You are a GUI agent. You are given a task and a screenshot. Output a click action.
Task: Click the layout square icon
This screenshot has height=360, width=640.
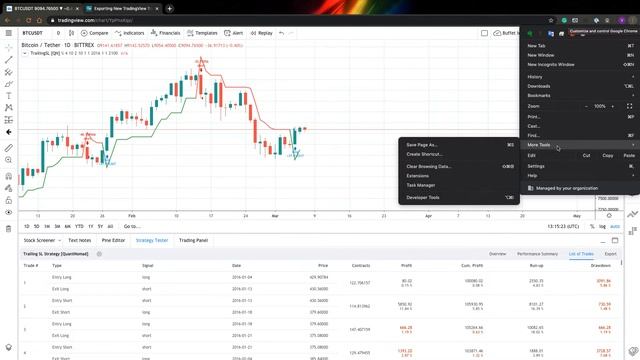pyautogui.click(x=484, y=33)
